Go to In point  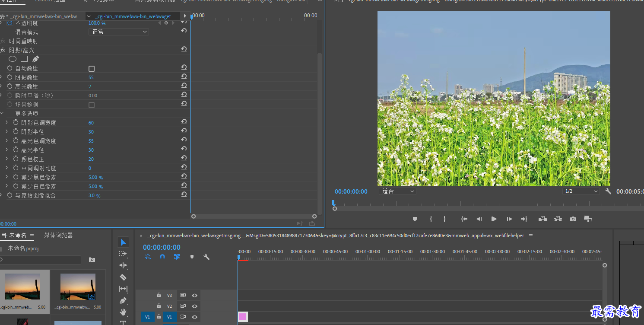pos(464,219)
